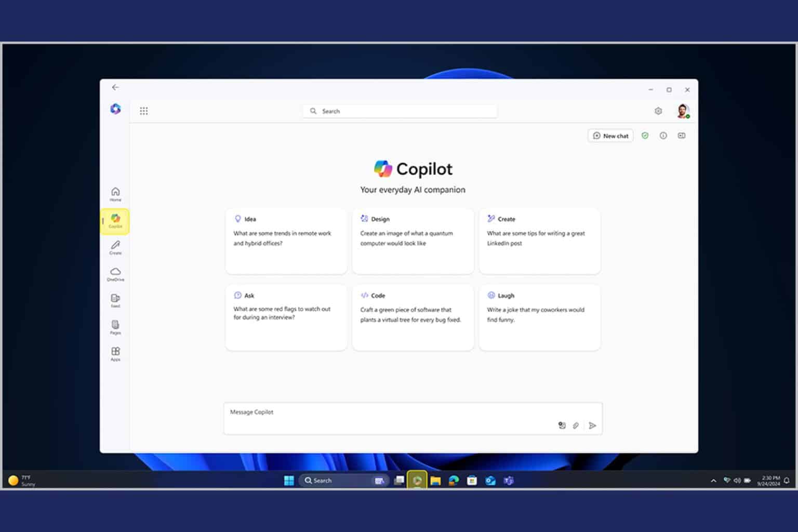Open the Windows Start button

coord(289,481)
